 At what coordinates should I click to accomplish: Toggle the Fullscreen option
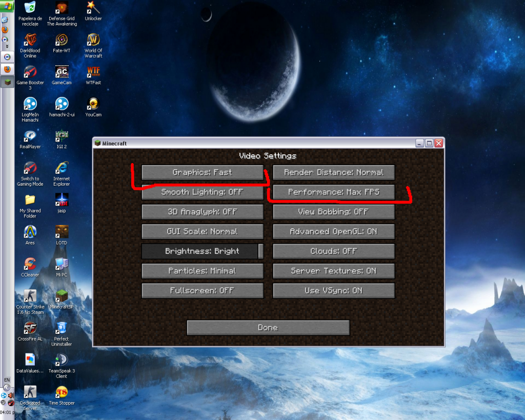tap(203, 291)
